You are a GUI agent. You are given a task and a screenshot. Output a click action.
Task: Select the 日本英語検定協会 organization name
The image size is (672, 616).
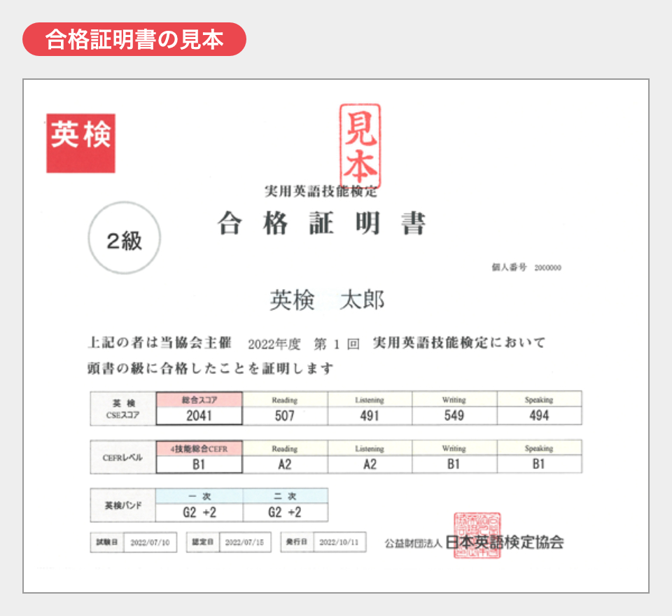pos(504,540)
